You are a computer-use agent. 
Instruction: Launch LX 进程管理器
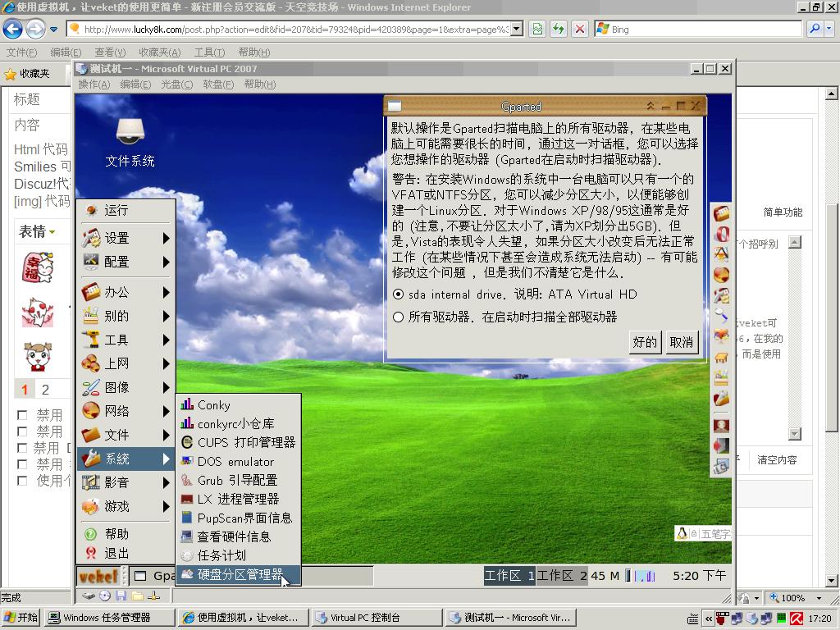pos(239,499)
